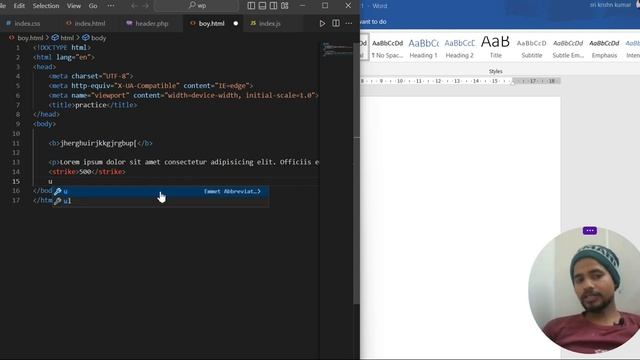
Task: Click Word's Tell me search box
Action: coord(373,22)
